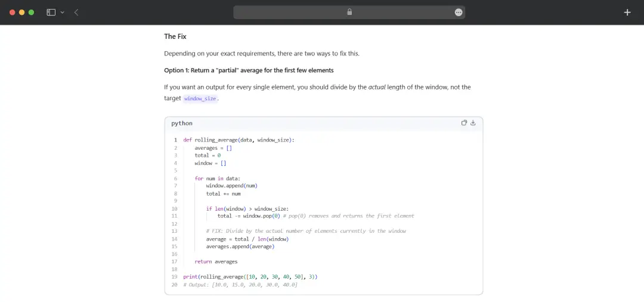Open a new tab with plus
644x302 pixels.
pyautogui.click(x=627, y=13)
